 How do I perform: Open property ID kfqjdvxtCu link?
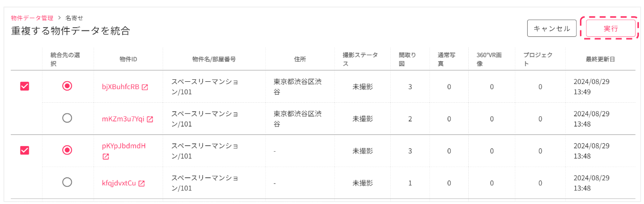click(x=119, y=183)
